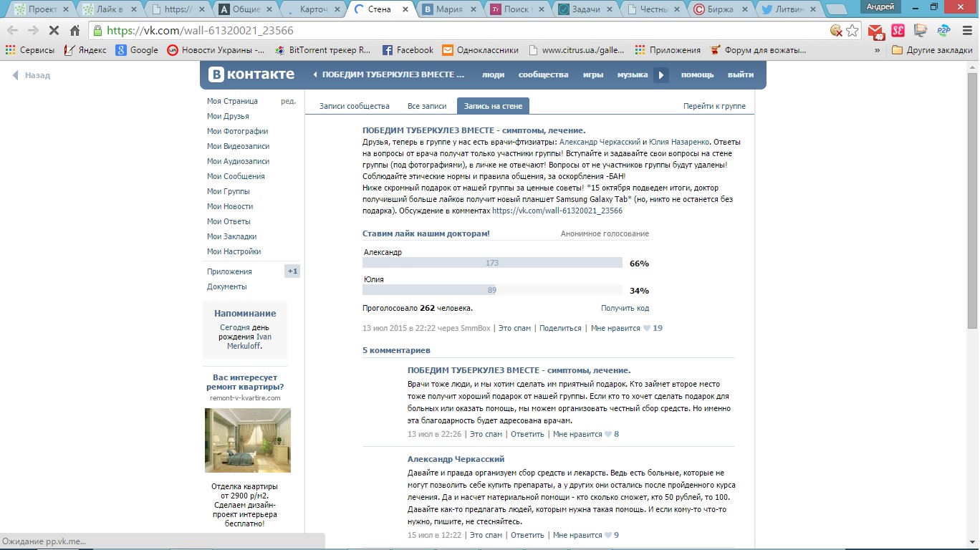
Task: Open the Яндекс bookmark
Action: coord(85,50)
